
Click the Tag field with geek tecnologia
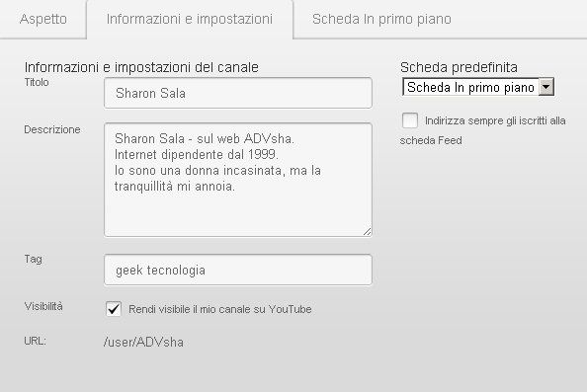[238, 270]
